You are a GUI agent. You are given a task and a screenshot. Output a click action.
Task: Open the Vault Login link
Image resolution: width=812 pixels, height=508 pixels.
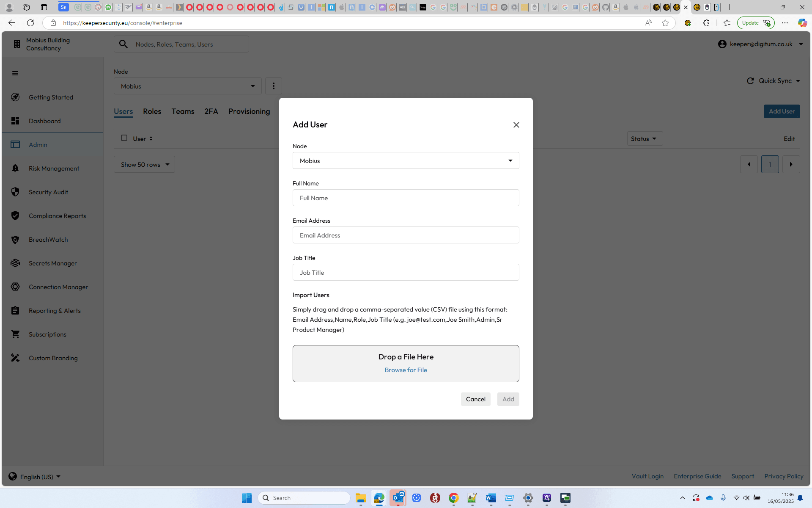point(647,476)
